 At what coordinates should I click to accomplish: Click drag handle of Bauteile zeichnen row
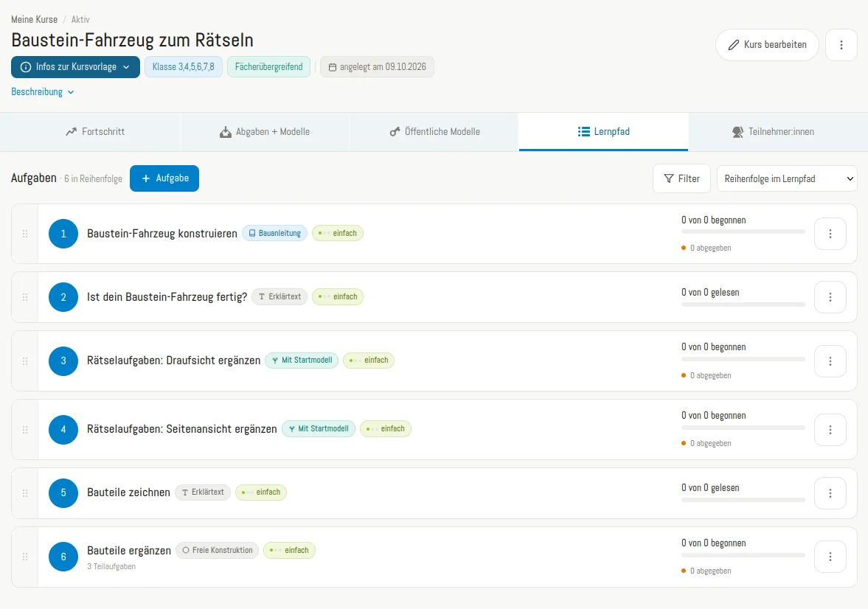pos(25,493)
